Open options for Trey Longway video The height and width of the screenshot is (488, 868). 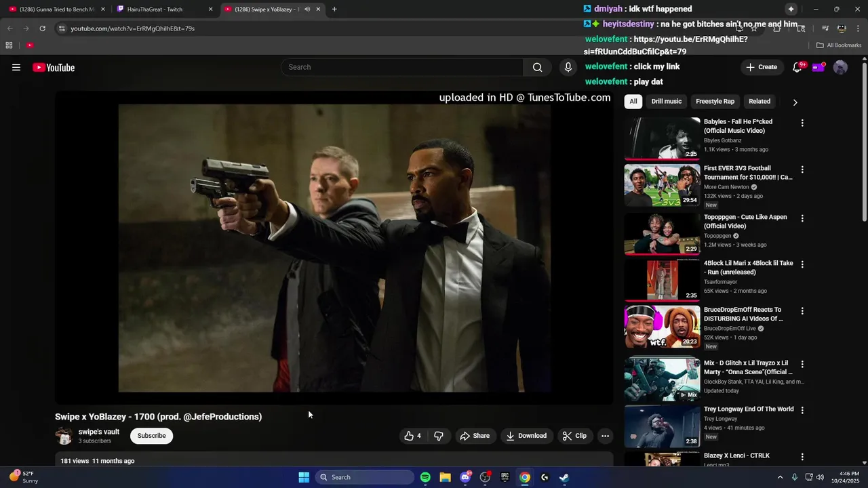(x=802, y=410)
